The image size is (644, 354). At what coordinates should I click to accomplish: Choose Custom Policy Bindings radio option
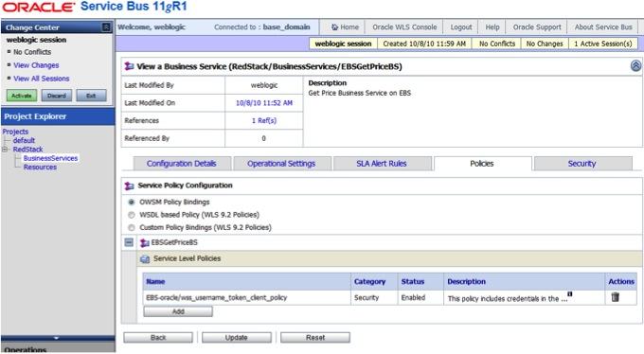pyautogui.click(x=132, y=227)
